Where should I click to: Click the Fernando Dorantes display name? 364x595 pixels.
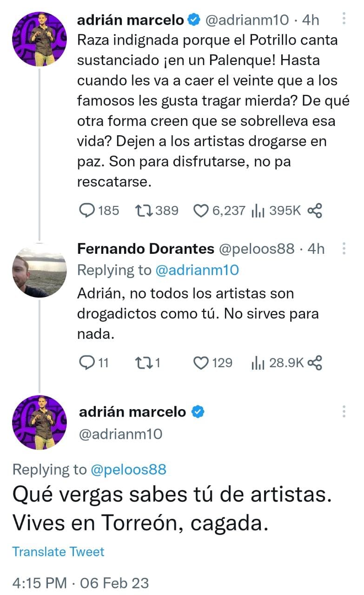click(x=145, y=249)
